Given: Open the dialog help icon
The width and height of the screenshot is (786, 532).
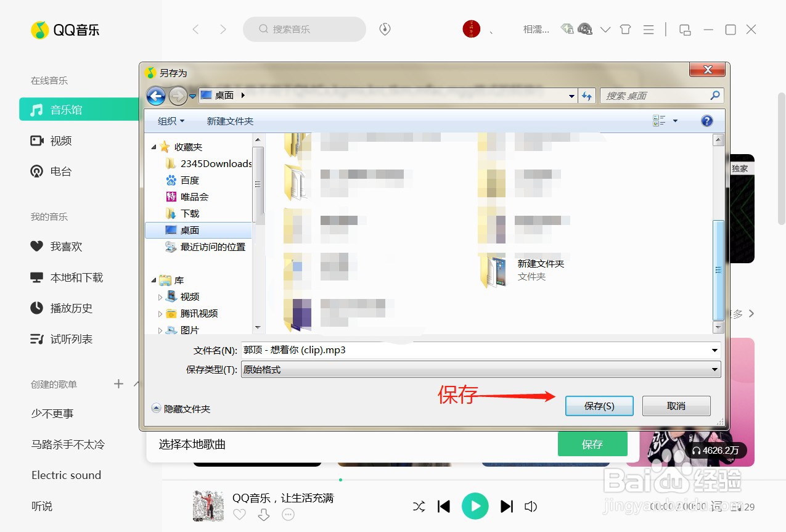Looking at the screenshot, I should point(707,121).
